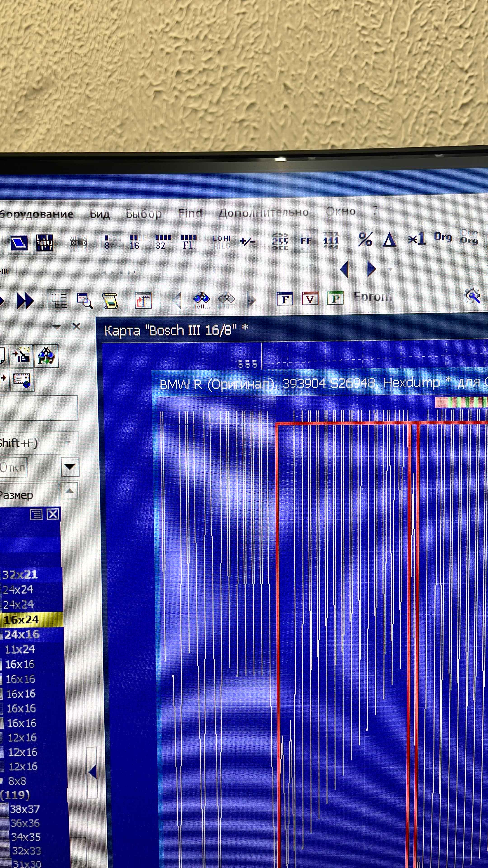The width and height of the screenshot is (488, 868).
Task: Click the percent display icon
Action: pos(365,240)
